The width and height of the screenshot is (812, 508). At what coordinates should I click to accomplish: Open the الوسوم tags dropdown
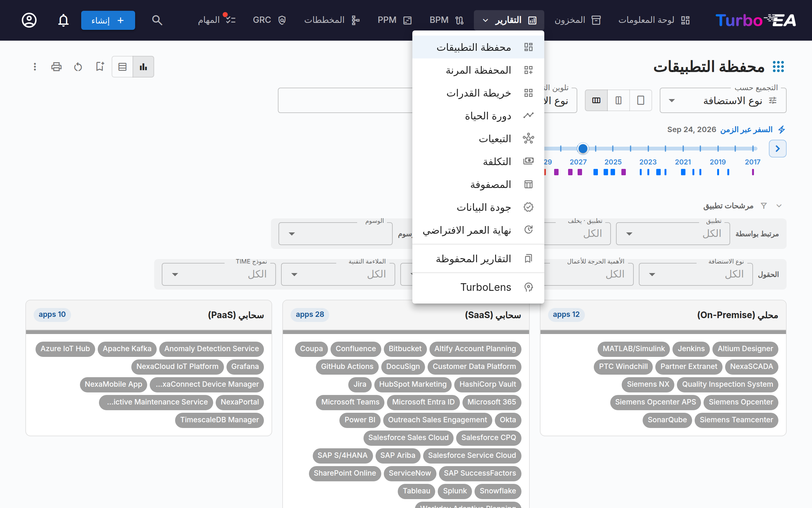pyautogui.click(x=336, y=233)
